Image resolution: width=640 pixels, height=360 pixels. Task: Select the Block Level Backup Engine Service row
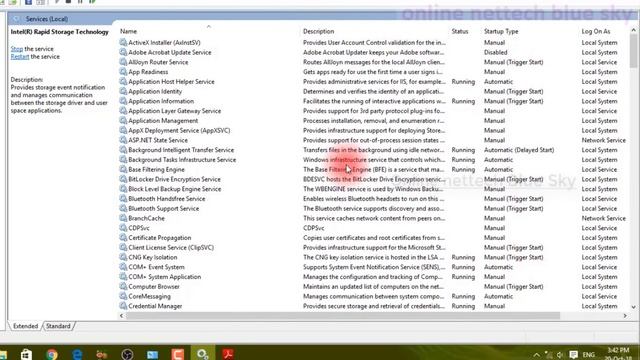[373, 189]
